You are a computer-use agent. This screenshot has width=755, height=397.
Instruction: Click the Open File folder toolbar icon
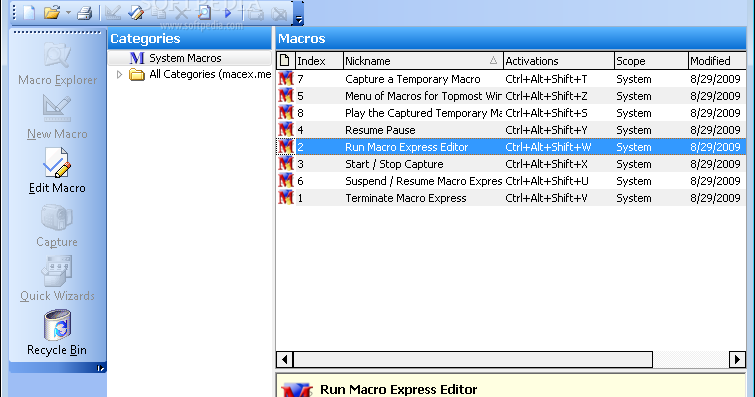click(x=51, y=13)
